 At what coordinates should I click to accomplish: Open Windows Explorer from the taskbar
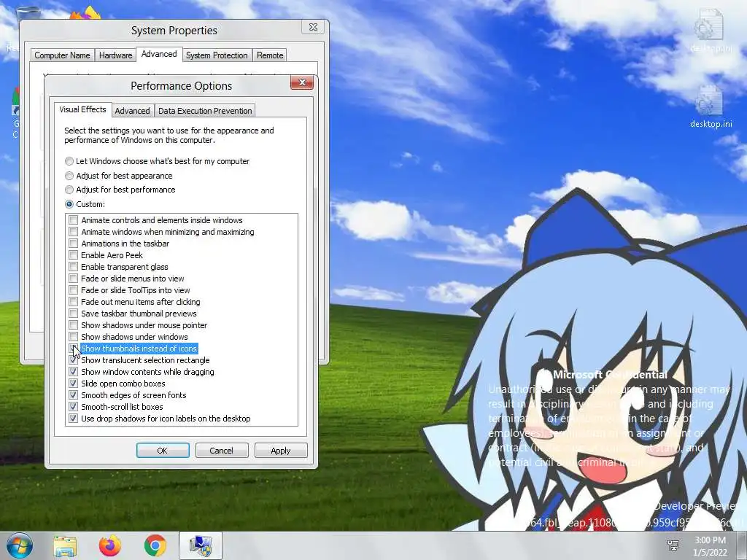[65, 545]
